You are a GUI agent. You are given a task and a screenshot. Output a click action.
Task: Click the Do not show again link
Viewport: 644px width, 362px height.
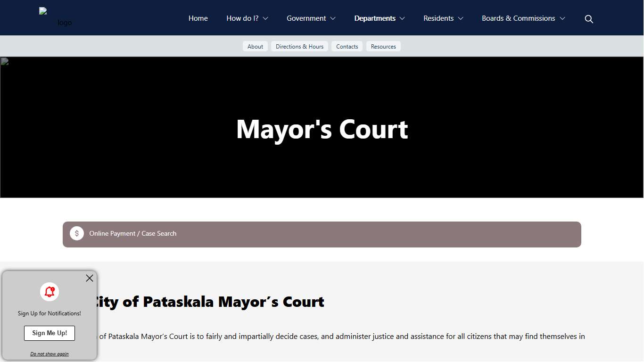pyautogui.click(x=49, y=354)
